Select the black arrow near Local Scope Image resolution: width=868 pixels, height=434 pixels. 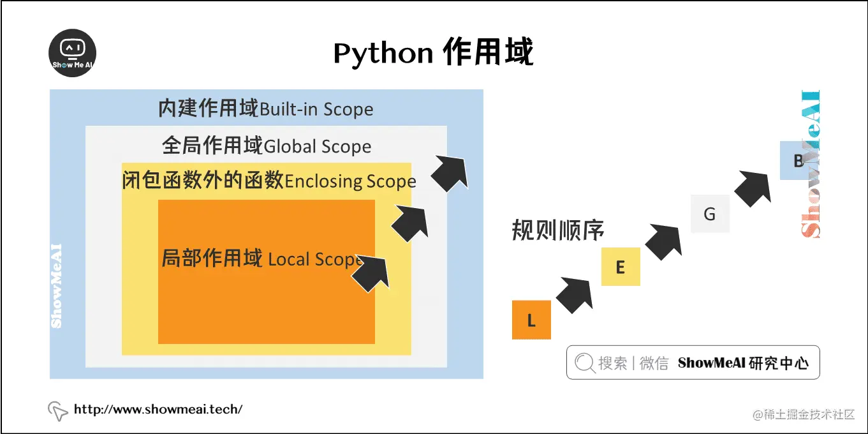click(372, 273)
